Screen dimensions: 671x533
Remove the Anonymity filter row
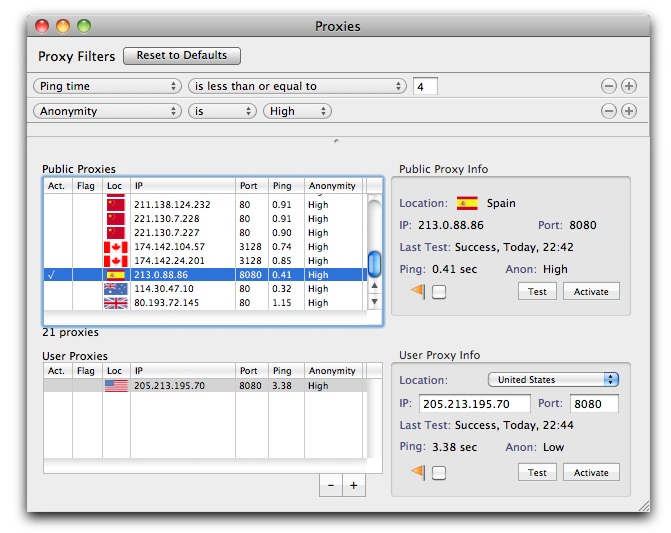[608, 111]
